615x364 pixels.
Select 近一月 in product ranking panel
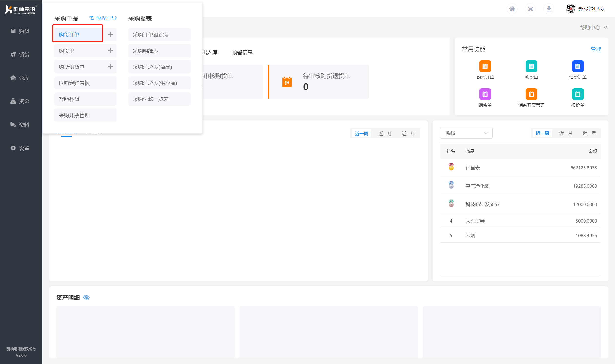pos(565,133)
